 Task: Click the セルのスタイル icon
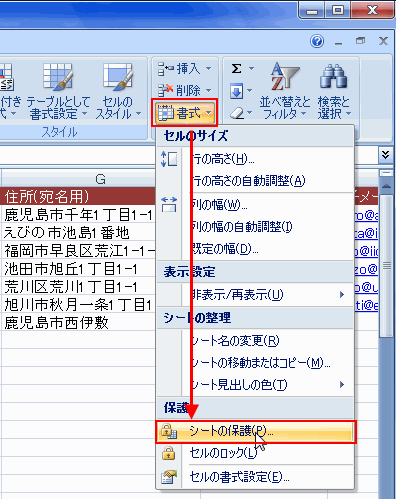tap(118, 77)
